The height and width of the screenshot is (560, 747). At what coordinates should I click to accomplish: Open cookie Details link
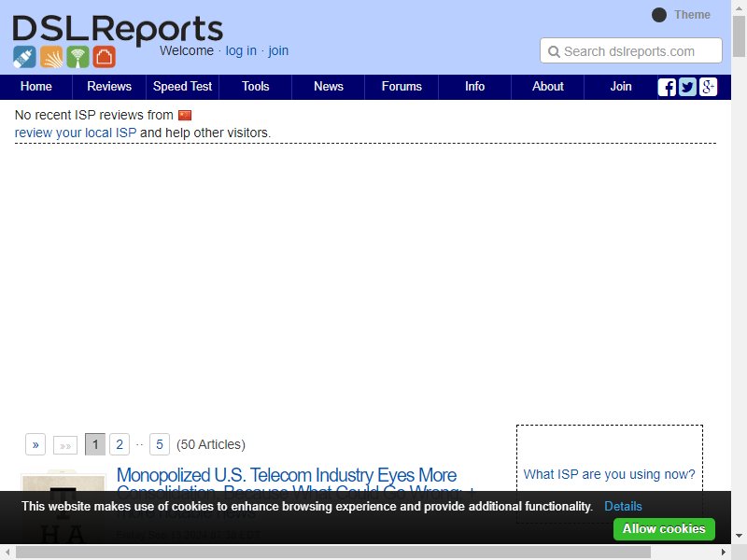[x=623, y=506]
